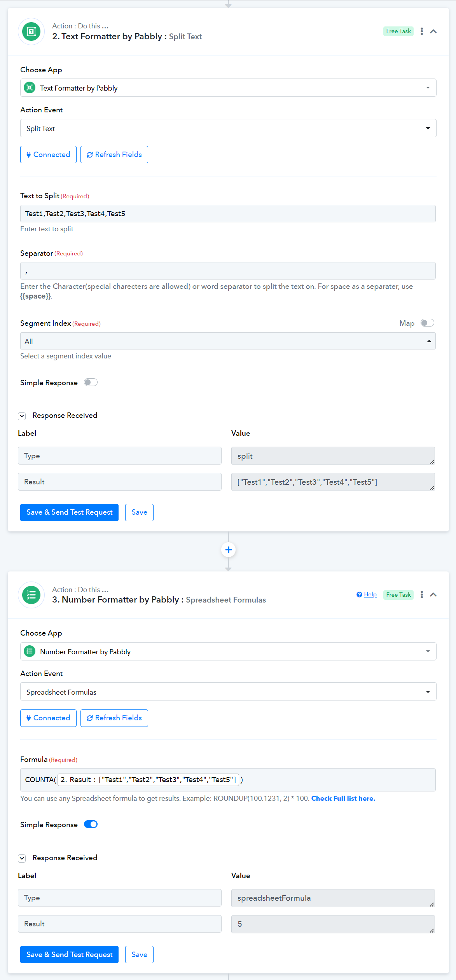Collapse Response Received section in step 3

[x=22, y=858]
